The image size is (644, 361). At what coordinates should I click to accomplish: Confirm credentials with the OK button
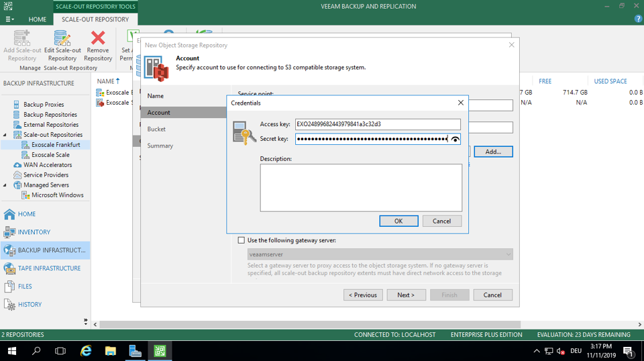coord(398,221)
